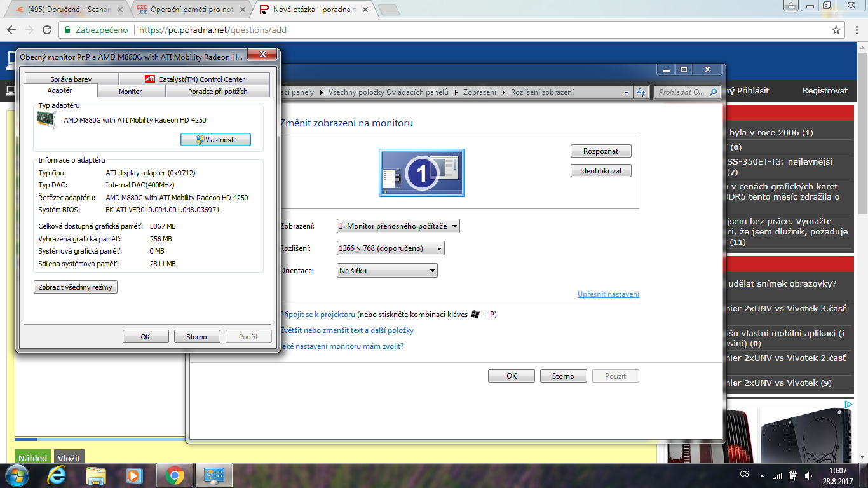Image resolution: width=868 pixels, height=488 pixels.
Task: Open the Windows Start menu
Action: 17,475
